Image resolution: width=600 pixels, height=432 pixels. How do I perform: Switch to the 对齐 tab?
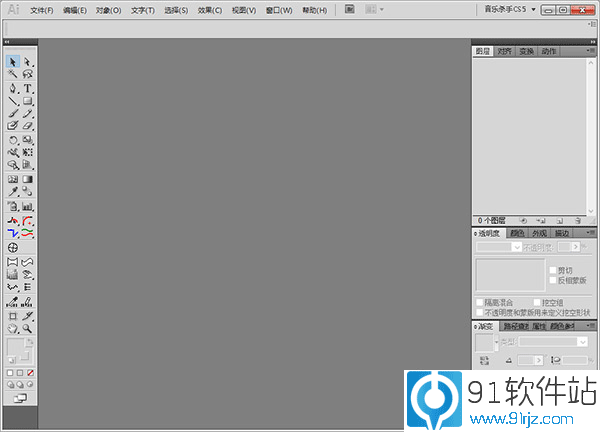coord(505,50)
